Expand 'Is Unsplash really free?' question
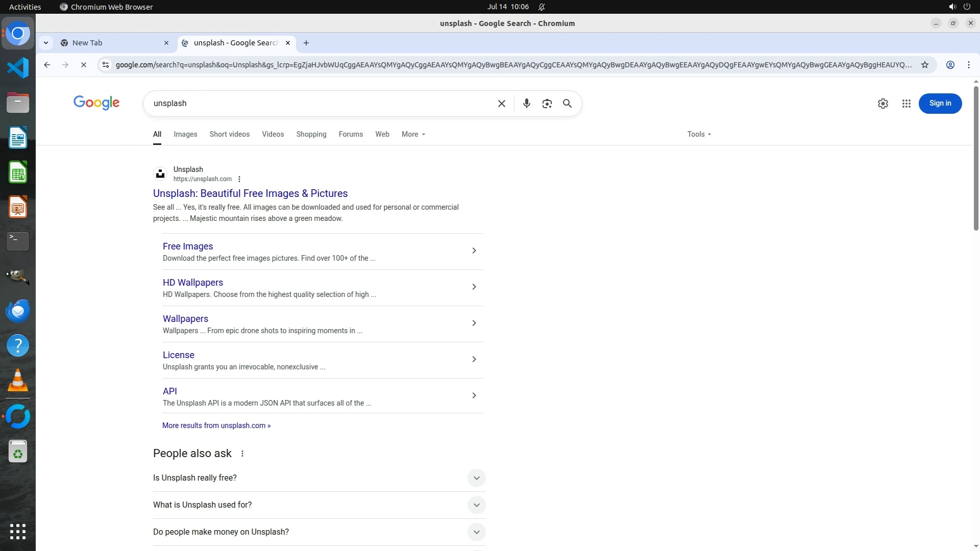980x551 pixels. click(476, 478)
